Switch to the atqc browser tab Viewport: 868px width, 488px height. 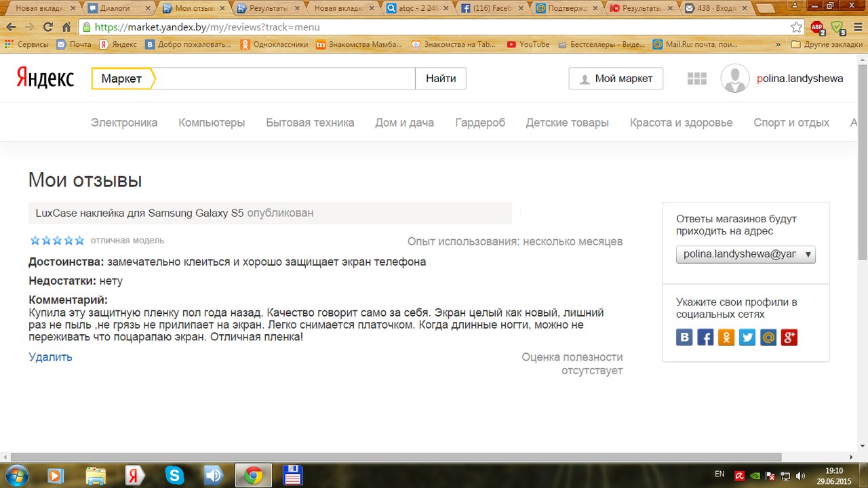click(x=418, y=8)
